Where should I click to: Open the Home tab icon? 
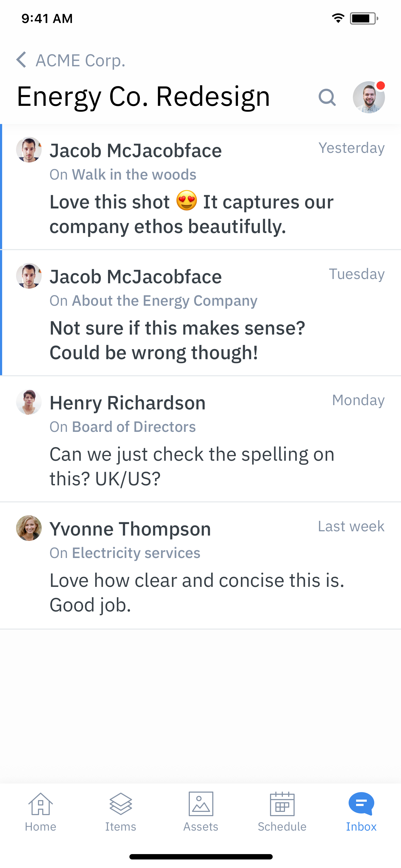click(40, 804)
